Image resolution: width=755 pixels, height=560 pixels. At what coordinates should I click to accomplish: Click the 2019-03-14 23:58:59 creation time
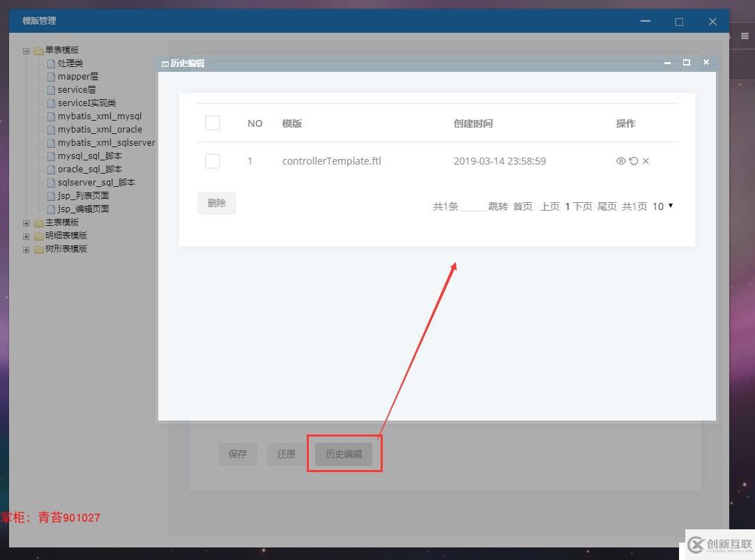499,161
